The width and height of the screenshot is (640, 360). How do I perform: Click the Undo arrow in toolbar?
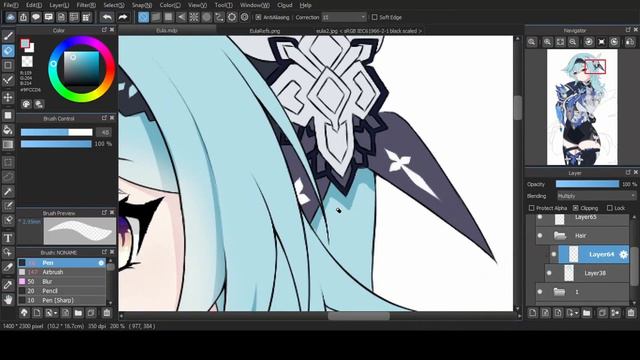click(x=107, y=17)
